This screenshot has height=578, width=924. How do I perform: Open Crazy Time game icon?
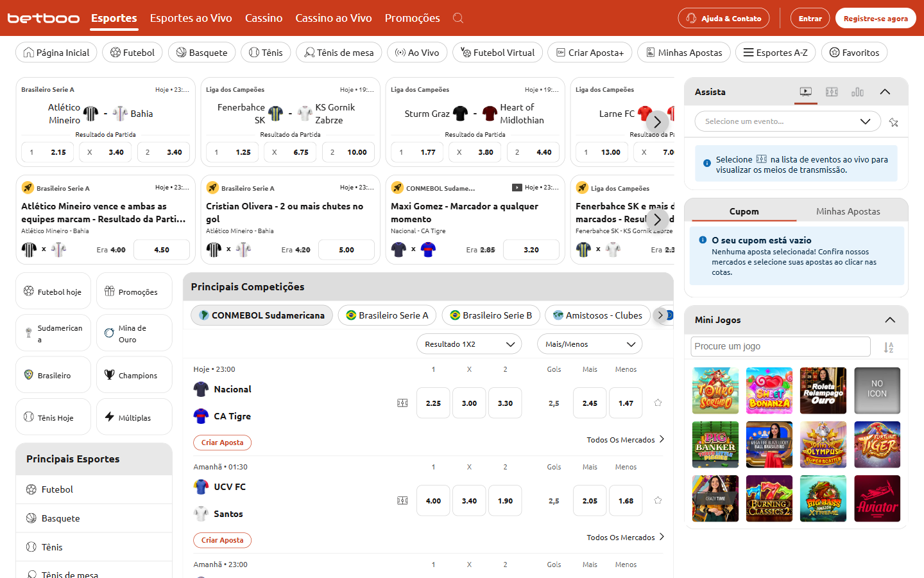pos(715,498)
